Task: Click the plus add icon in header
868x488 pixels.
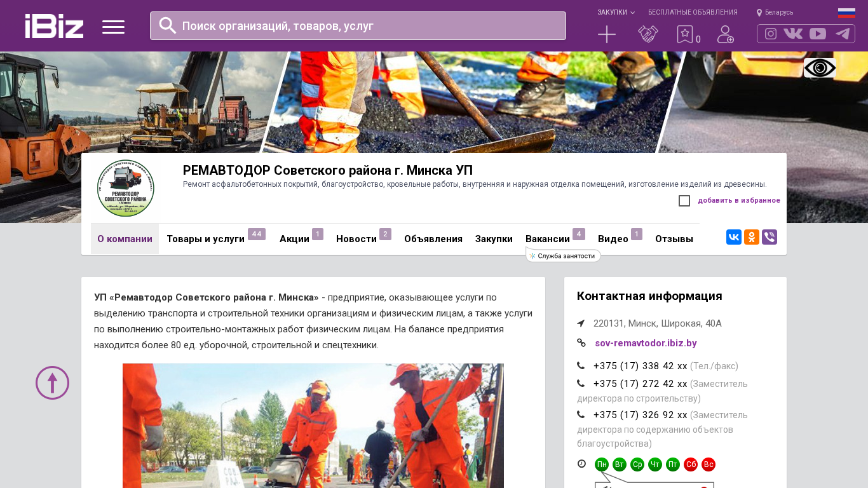Action: (607, 34)
